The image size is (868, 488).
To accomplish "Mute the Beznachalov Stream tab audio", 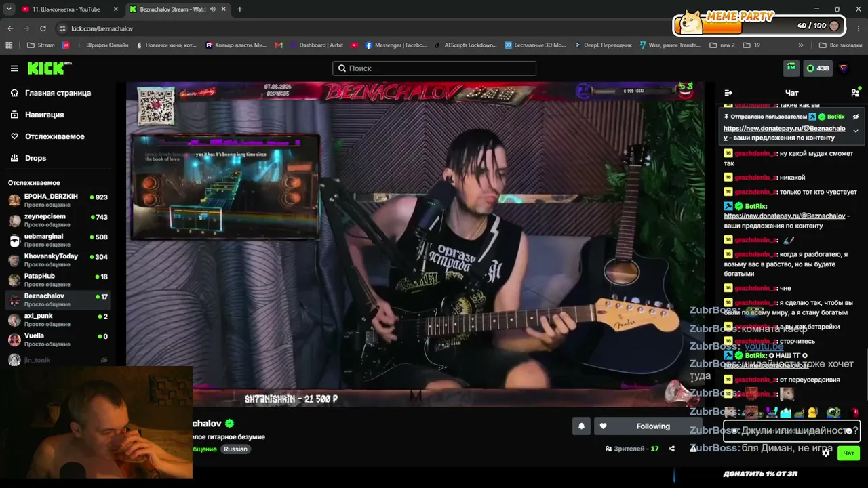I will (212, 9).
